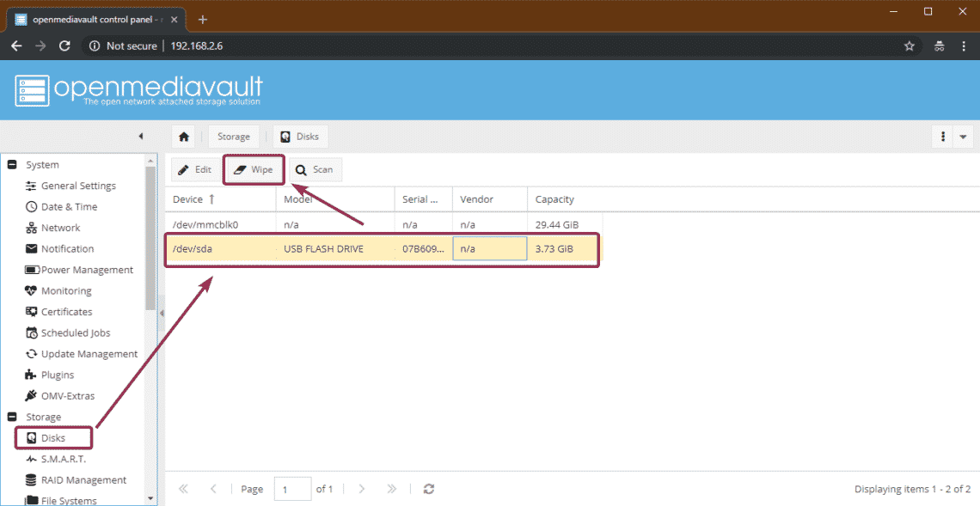Go to last page of the grid
Image resolution: width=980 pixels, height=506 pixels.
(392, 489)
